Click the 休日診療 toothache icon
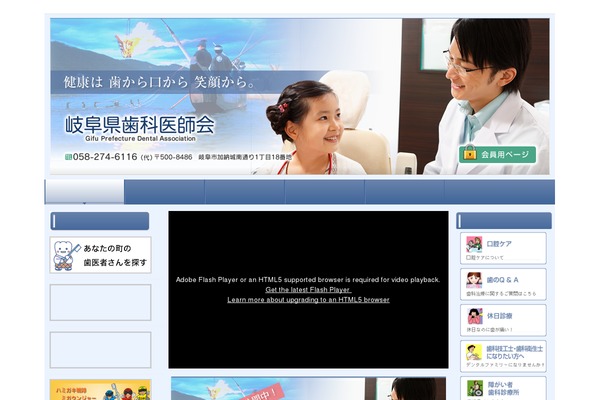The width and height of the screenshot is (600, 400). point(474,316)
